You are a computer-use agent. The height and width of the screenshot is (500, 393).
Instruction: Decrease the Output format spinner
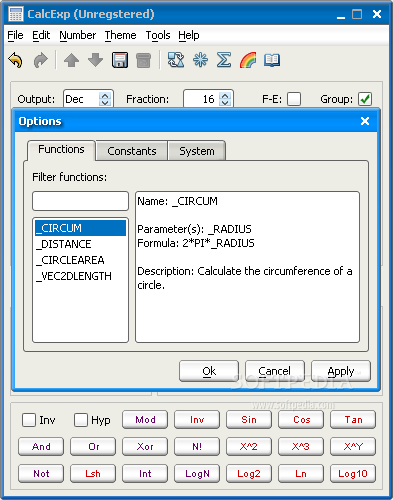pyautogui.click(x=105, y=102)
